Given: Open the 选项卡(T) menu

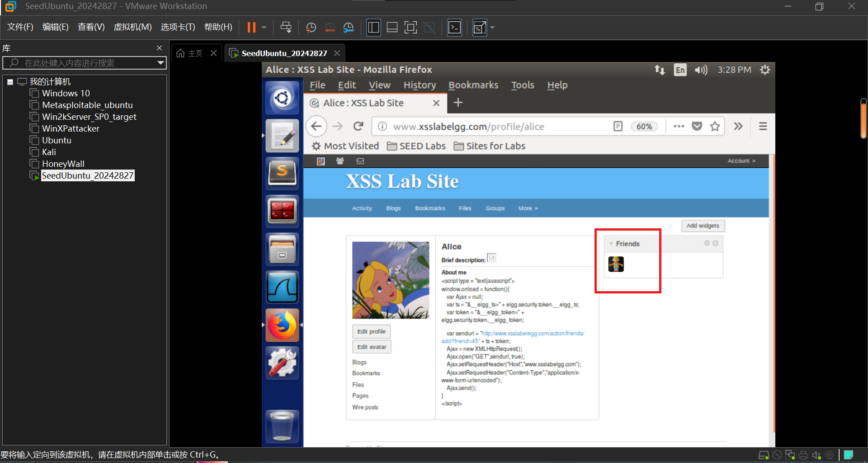Looking at the screenshot, I should [x=178, y=27].
